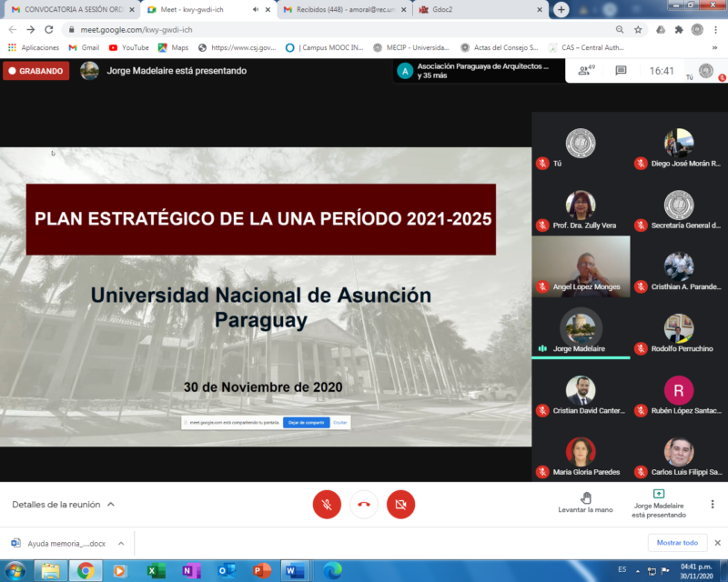The width and height of the screenshot is (728, 582).
Task: Expand Detalles de la reunión
Action: (63, 505)
